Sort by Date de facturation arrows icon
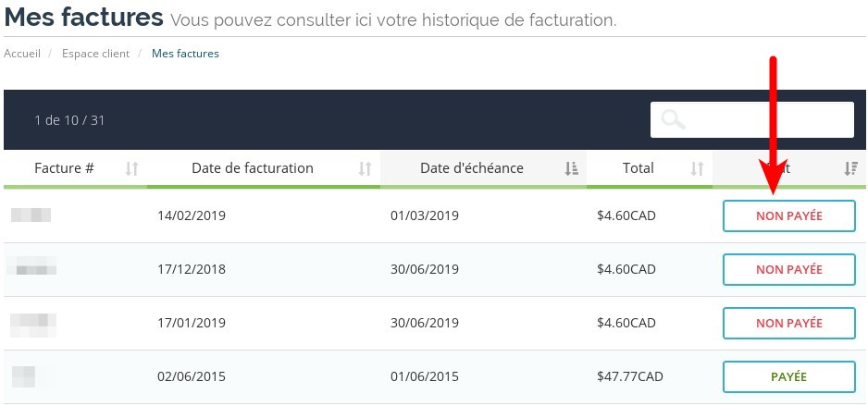868x406 pixels. tap(365, 168)
